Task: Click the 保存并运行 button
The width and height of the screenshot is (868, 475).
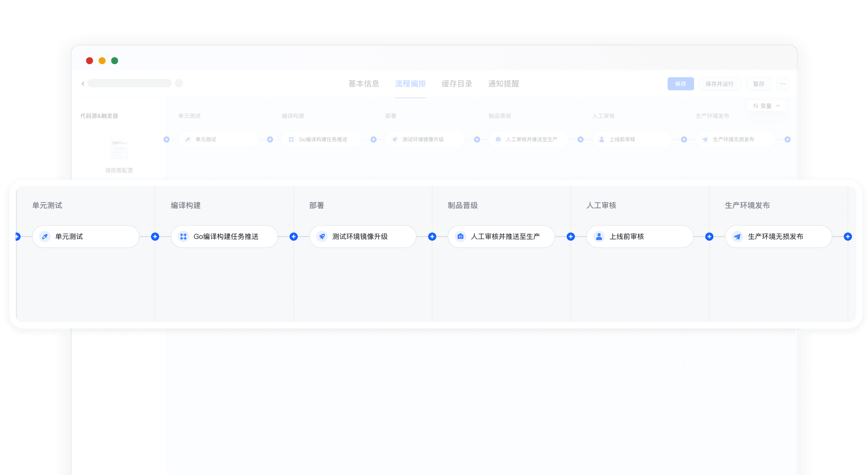Action: tap(719, 84)
